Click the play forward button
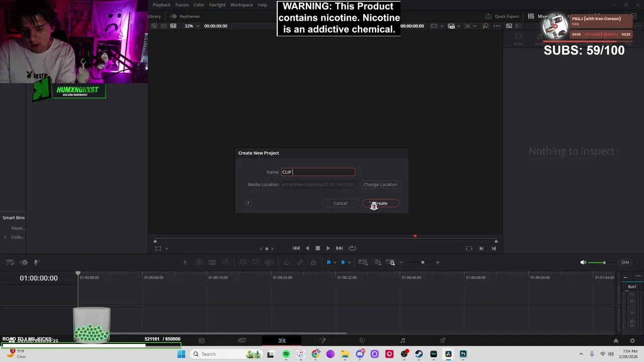Screen dimensions: 644x362 pyautogui.click(x=328, y=248)
